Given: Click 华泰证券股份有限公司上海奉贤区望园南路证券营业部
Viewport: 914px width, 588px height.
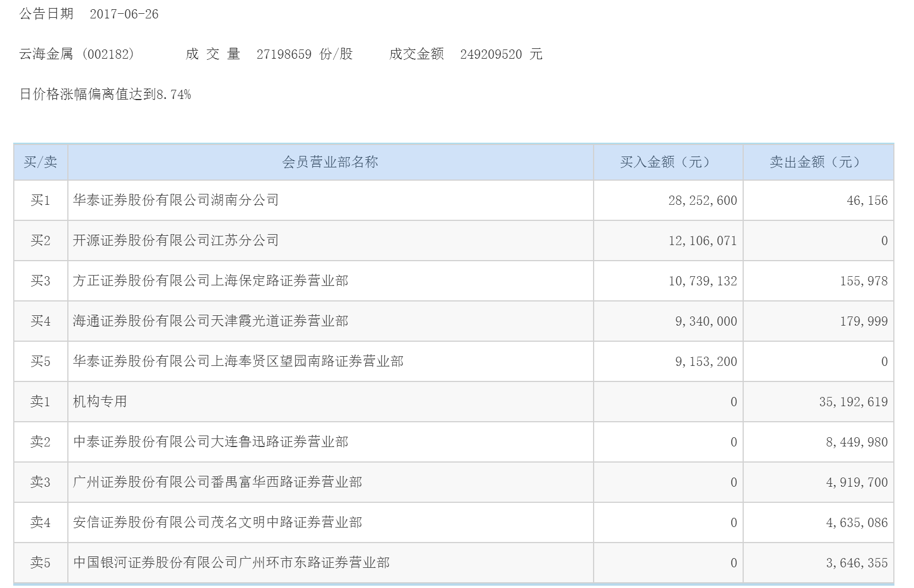Looking at the screenshot, I should pos(238,361).
